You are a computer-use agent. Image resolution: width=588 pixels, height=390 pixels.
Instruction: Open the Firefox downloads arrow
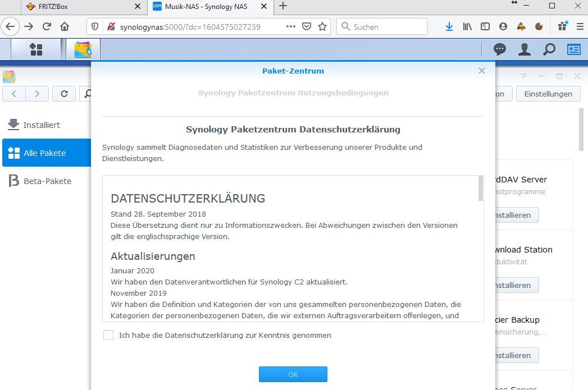coord(449,26)
